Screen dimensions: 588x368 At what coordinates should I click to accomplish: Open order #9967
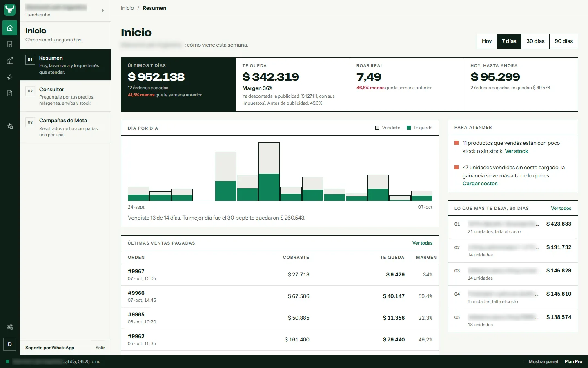pyautogui.click(x=280, y=275)
